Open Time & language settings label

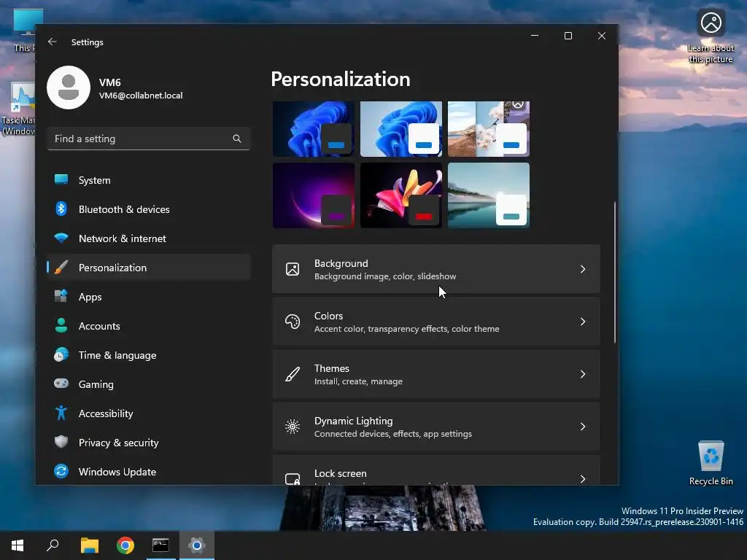point(117,355)
